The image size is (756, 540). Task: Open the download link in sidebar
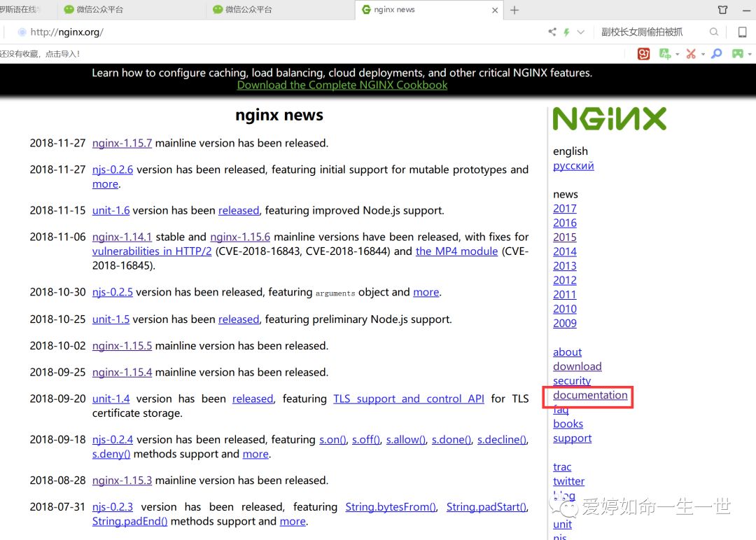[x=577, y=367]
